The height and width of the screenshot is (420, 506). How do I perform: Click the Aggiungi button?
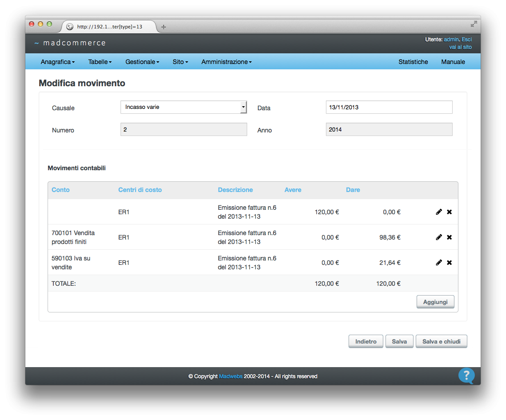pos(435,302)
